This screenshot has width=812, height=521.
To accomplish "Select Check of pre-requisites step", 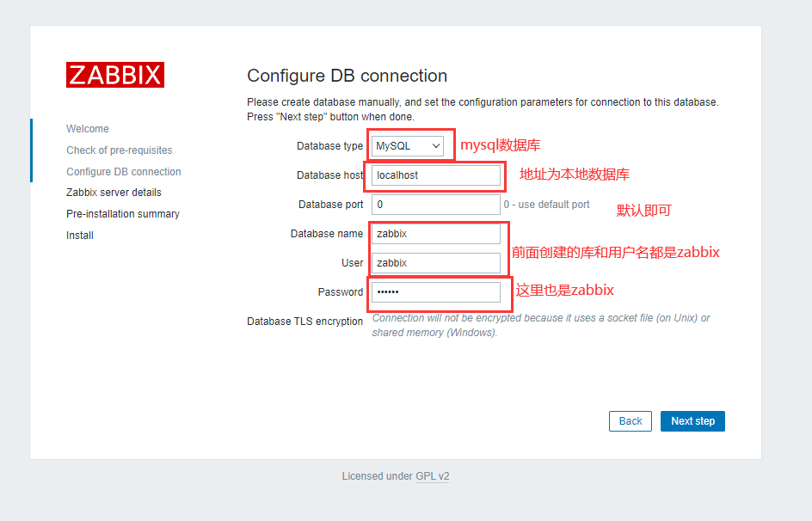I will tap(119, 150).
